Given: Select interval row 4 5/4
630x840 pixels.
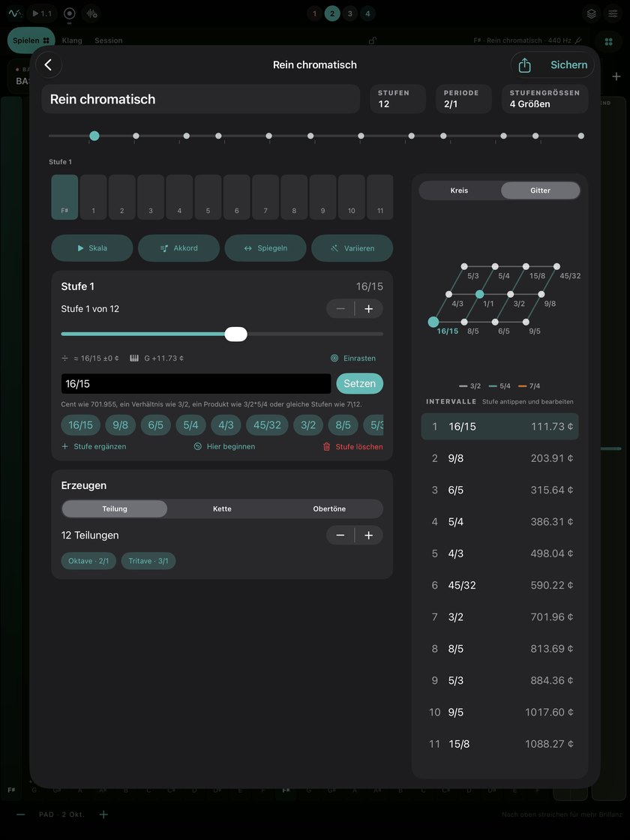Looking at the screenshot, I should coord(499,522).
